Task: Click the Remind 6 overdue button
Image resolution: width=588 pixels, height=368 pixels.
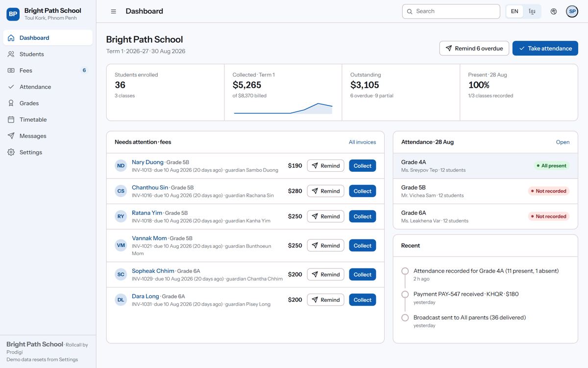Action: click(474, 49)
